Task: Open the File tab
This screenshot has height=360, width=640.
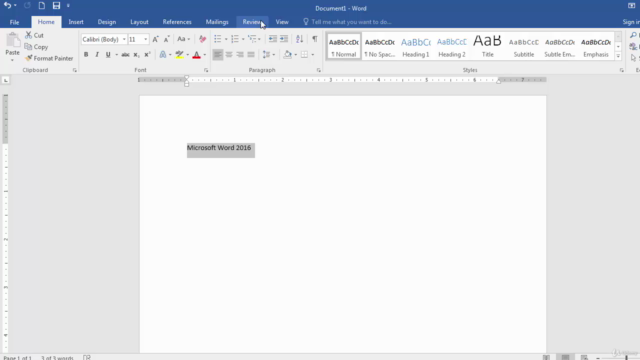Action: (14, 22)
